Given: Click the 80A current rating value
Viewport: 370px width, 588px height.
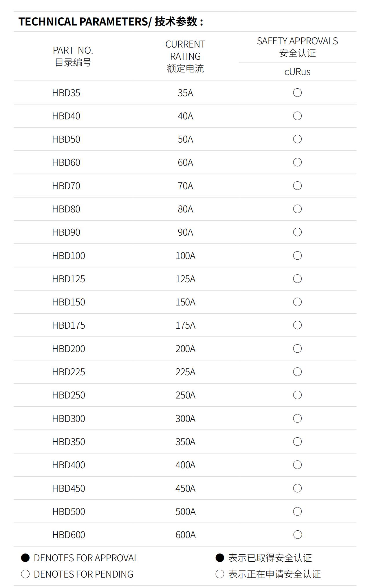Looking at the screenshot, I should pos(185,209).
